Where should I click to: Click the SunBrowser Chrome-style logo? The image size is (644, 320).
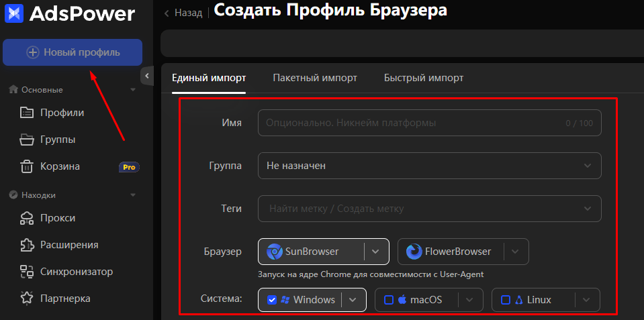coord(275,252)
